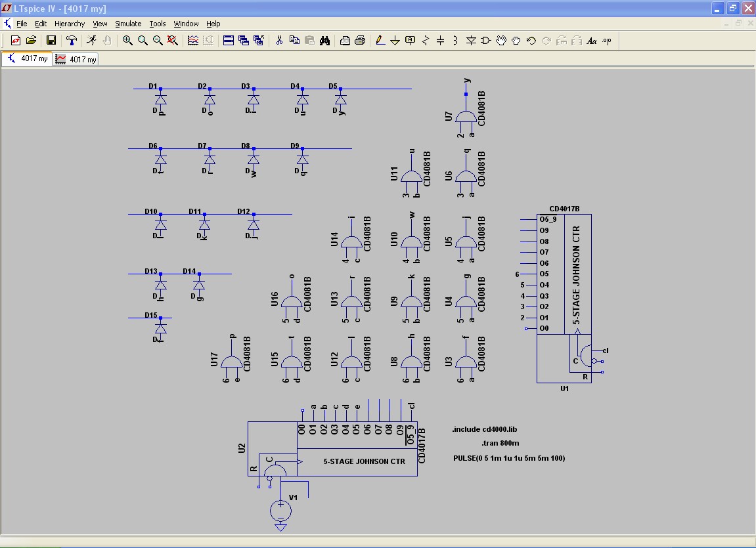Click the LTspice title bar app icon
The width and height of the screenshot is (756, 548).
point(7,8)
